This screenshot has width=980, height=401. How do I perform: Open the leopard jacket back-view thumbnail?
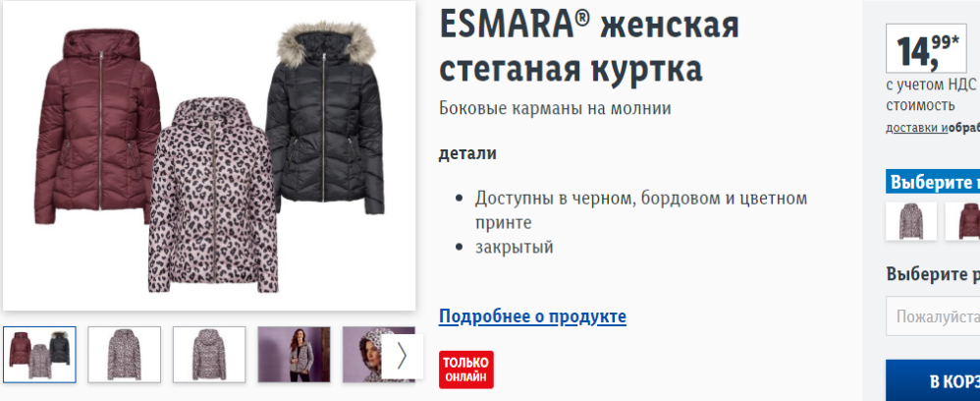tap(209, 354)
